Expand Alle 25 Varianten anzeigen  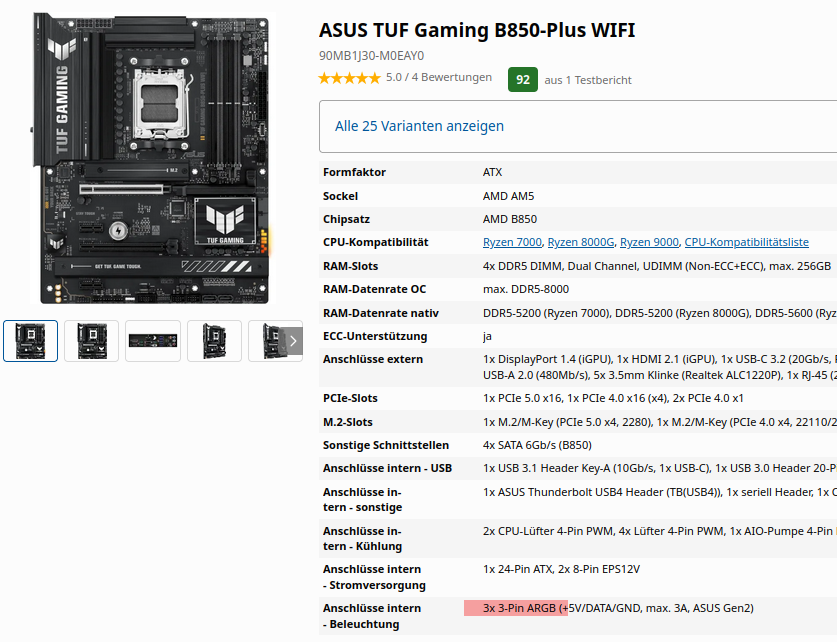[419, 126]
